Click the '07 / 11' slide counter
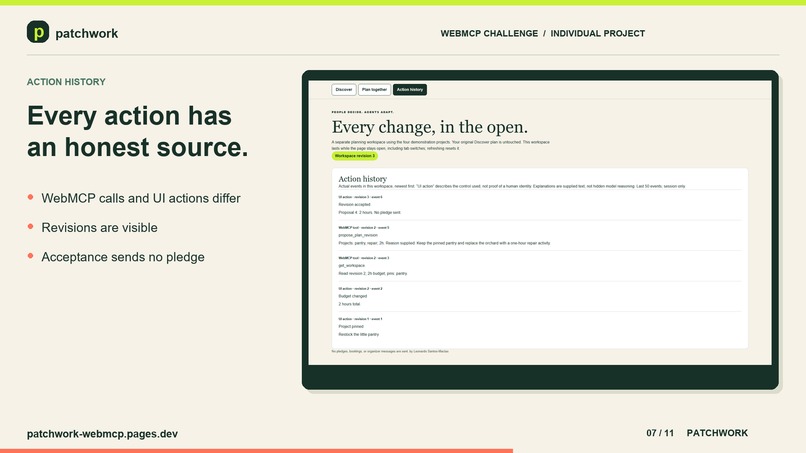 click(660, 433)
